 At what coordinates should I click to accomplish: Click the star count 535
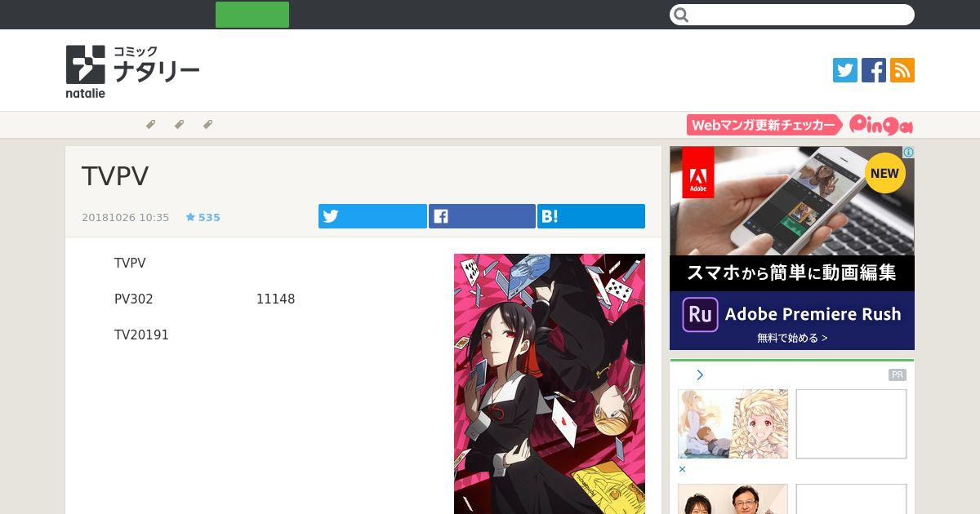click(203, 218)
